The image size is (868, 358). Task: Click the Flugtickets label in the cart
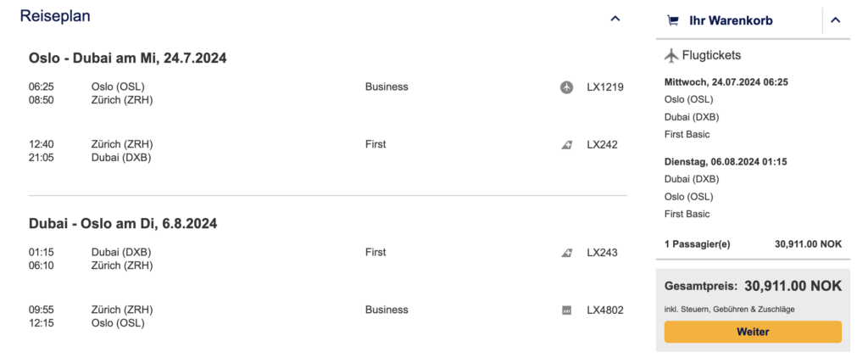[711, 56]
